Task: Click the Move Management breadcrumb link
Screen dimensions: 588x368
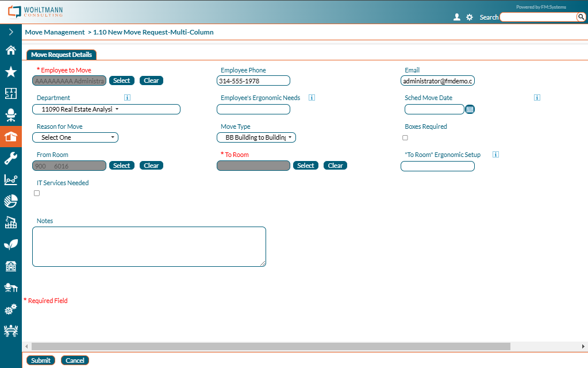Action: pyautogui.click(x=55, y=32)
